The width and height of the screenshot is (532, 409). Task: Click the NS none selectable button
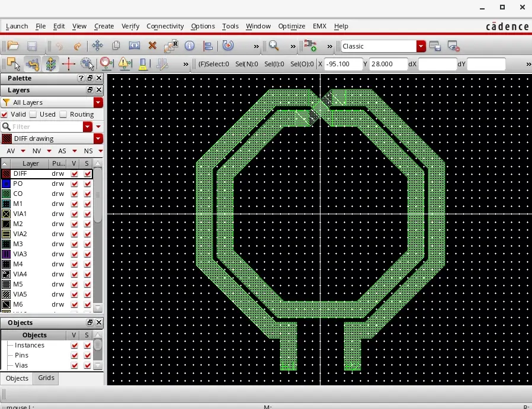tap(88, 151)
